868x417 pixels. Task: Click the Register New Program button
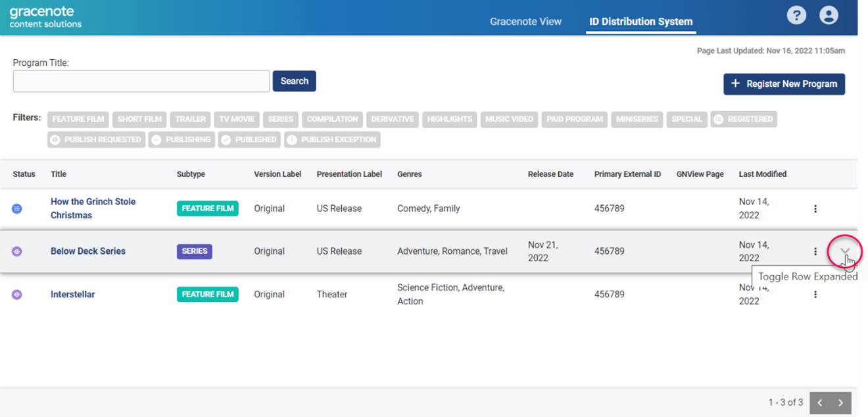click(784, 84)
